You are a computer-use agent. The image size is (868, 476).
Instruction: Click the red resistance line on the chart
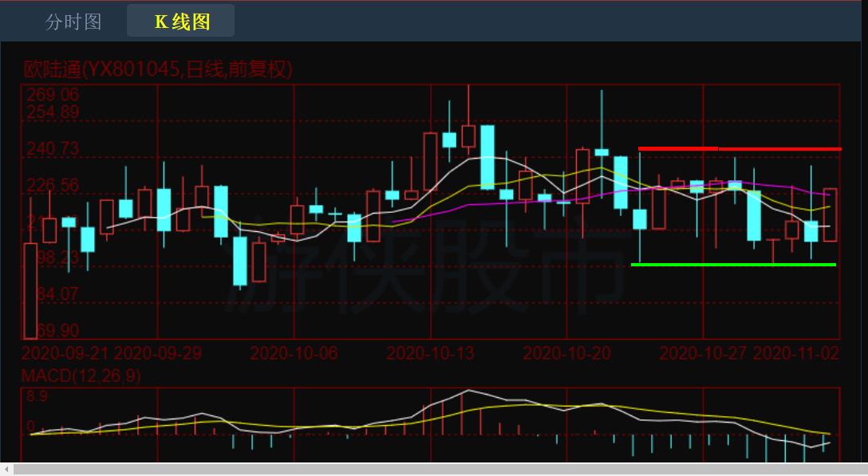(740, 149)
